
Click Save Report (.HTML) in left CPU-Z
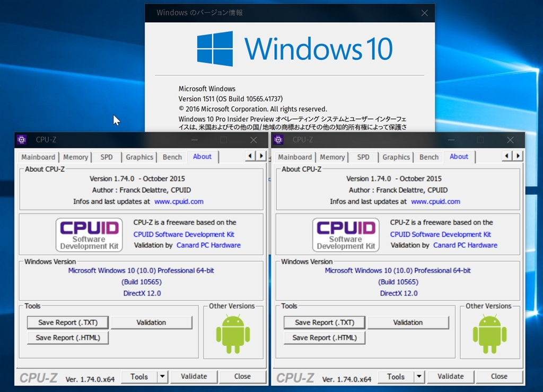tap(68, 337)
